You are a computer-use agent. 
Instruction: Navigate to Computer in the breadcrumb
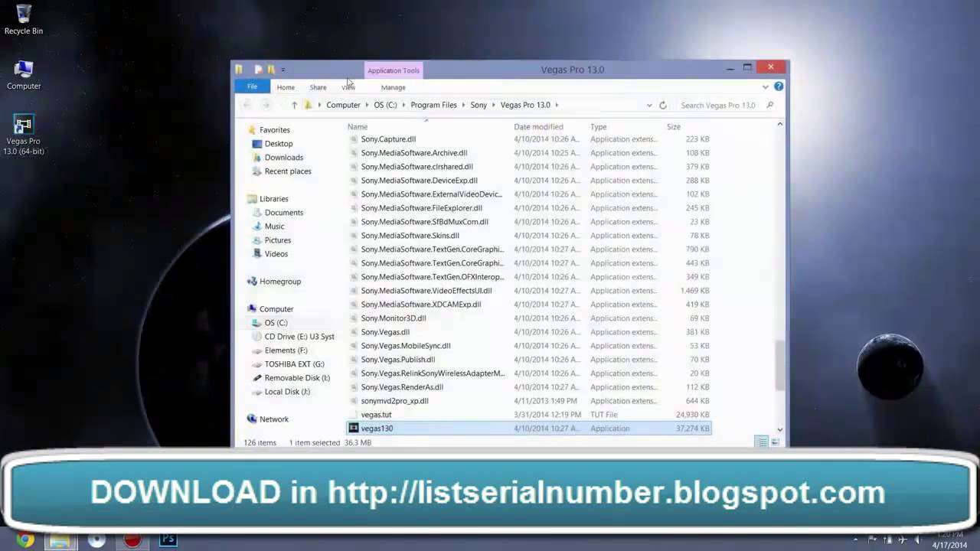click(343, 105)
